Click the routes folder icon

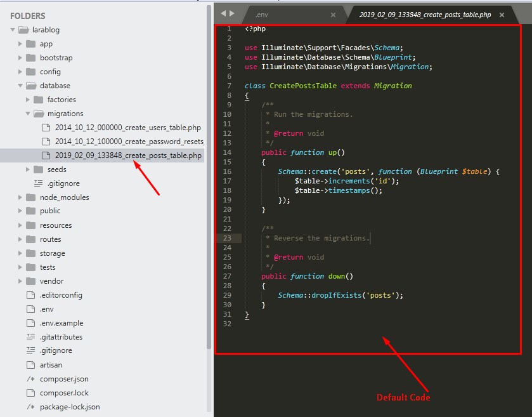pyautogui.click(x=31, y=239)
